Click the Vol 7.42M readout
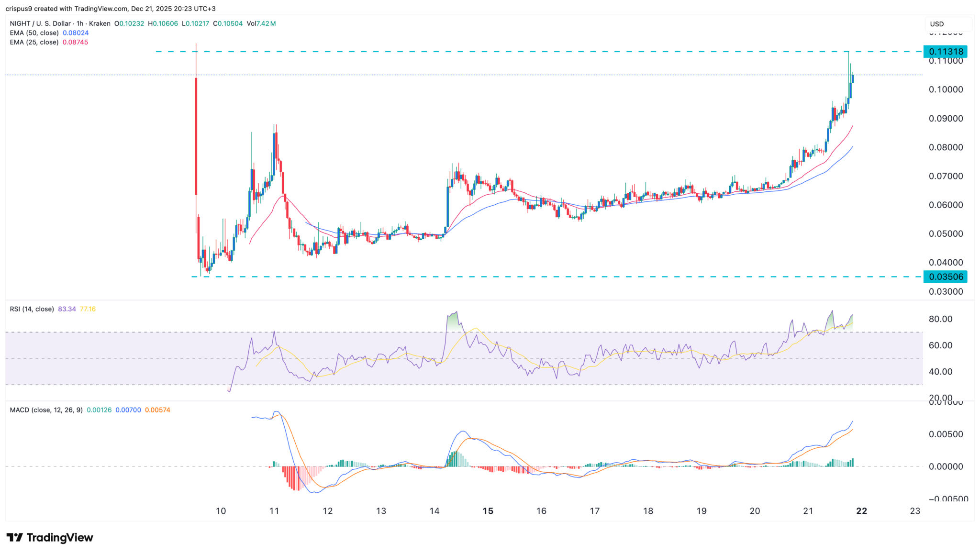Image resolution: width=980 pixels, height=554 pixels. (x=261, y=23)
